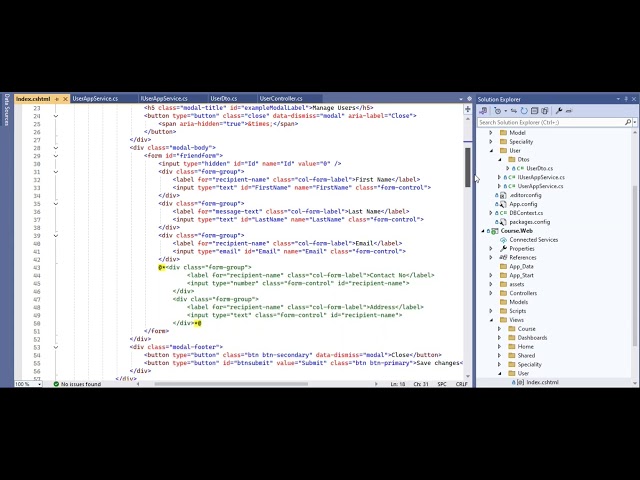Collapse modal-footer div at line 53

pyautogui.click(x=56, y=347)
